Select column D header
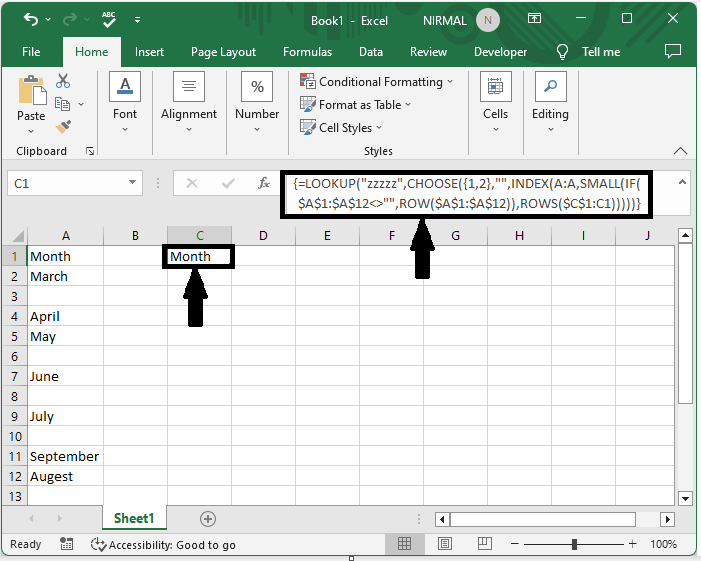Screen dimensions: 701x561 coord(263,236)
